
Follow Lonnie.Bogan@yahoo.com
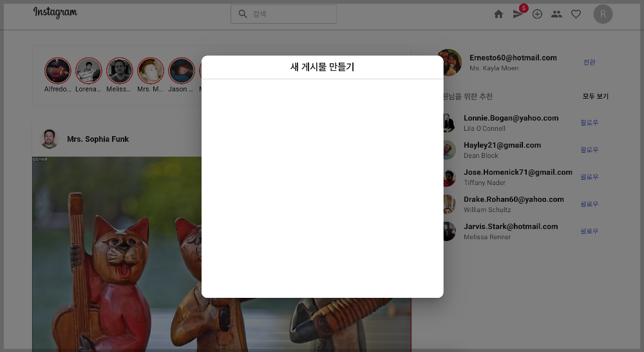pos(589,122)
